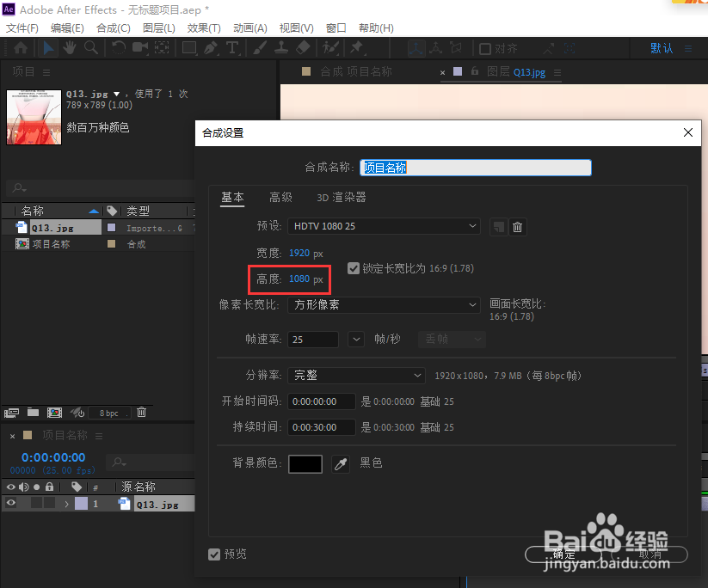Click the Q13.jpg thumbnail in project panel
Viewport: 708px width, 588px height.
34,117
